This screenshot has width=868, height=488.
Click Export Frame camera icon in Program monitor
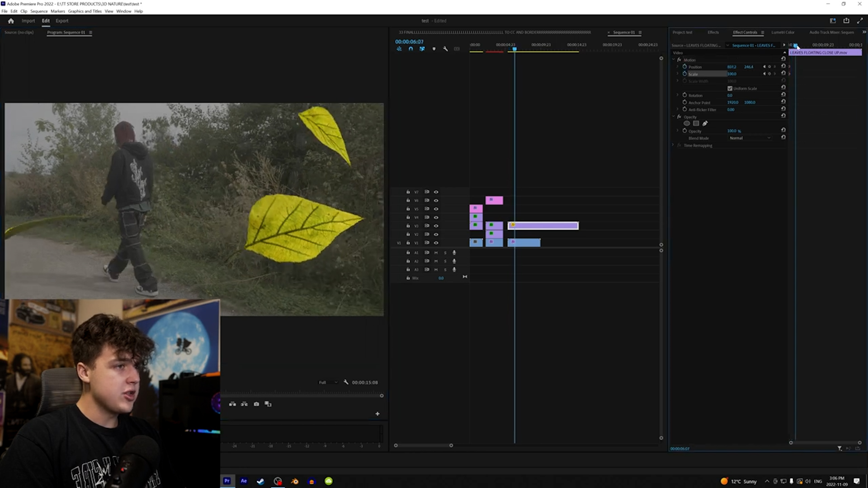pyautogui.click(x=256, y=404)
